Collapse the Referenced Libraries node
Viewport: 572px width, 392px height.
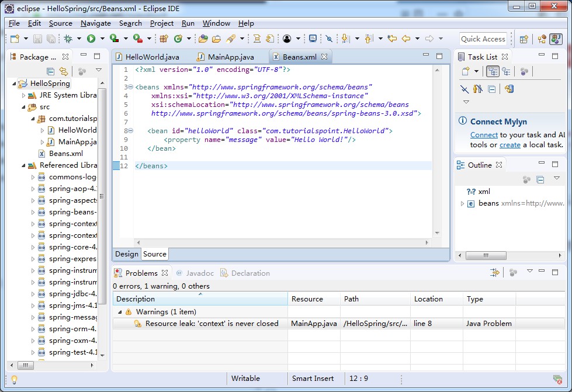(x=23, y=165)
